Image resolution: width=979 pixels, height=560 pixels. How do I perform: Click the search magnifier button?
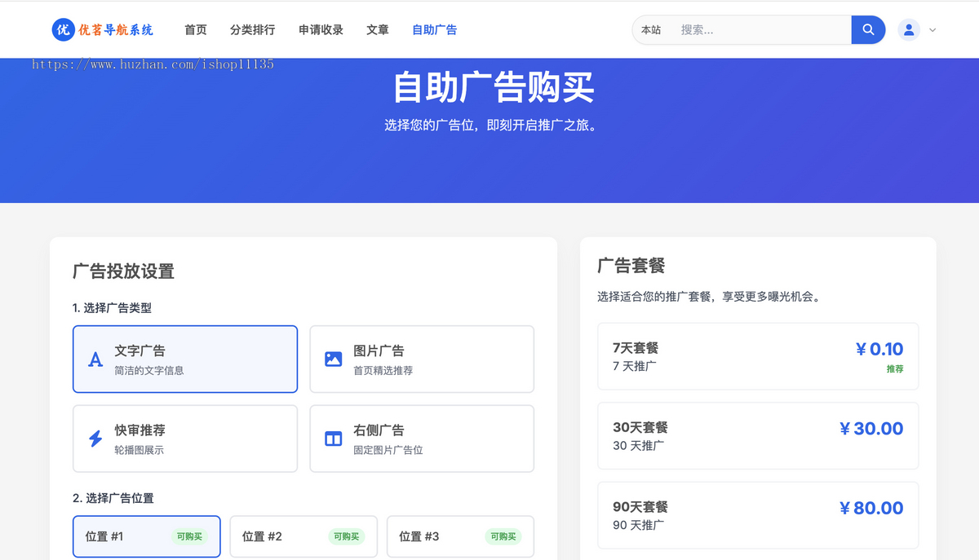[868, 30]
